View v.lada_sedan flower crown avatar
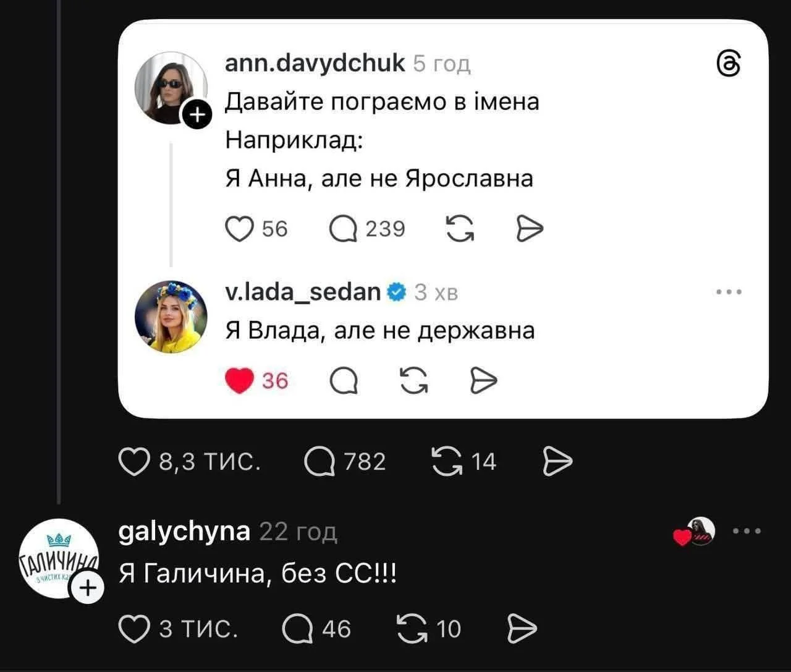This screenshot has height=672, width=791. (171, 317)
